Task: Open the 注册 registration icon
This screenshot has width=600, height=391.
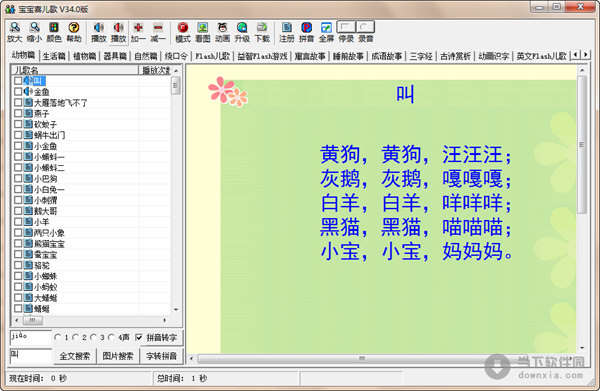Action: coord(287,27)
